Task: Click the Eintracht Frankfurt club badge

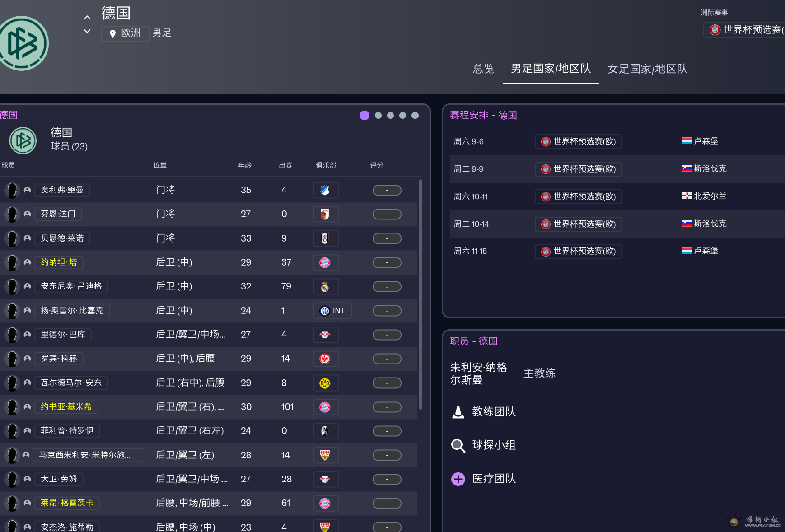Action: coord(325,359)
